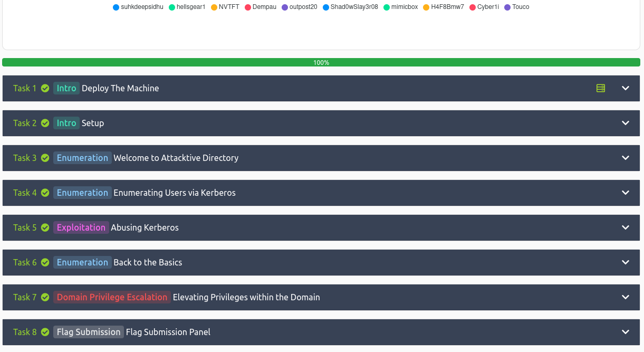Click the completed check icon on Task 2

45,123
